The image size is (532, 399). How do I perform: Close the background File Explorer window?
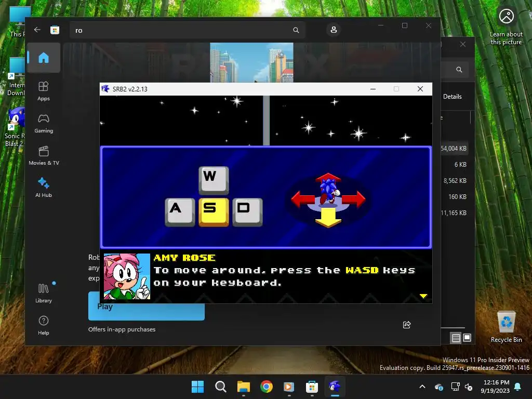(x=463, y=45)
